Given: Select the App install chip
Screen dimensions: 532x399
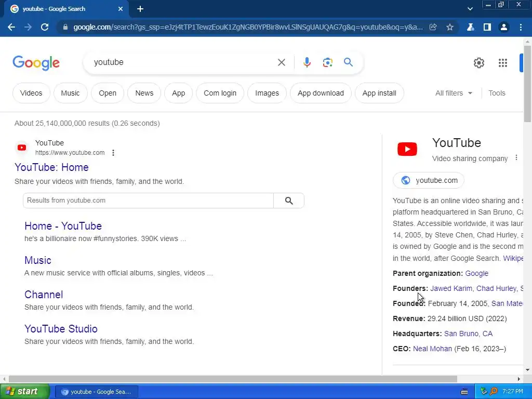Looking at the screenshot, I should tap(379, 94).
